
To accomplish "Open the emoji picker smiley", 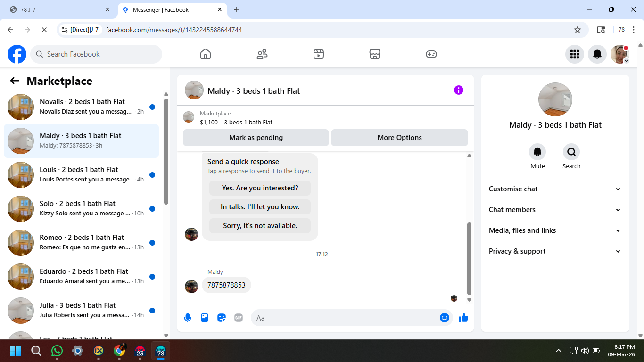I will click(445, 318).
